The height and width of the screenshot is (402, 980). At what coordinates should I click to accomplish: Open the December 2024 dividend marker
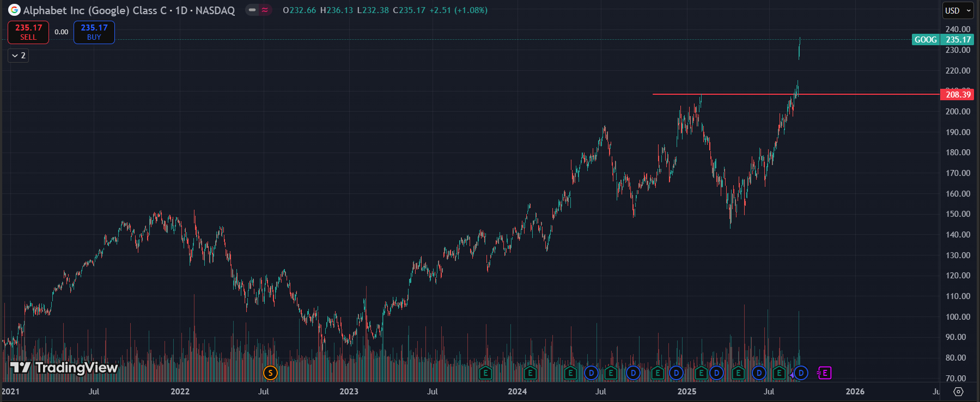click(676, 373)
